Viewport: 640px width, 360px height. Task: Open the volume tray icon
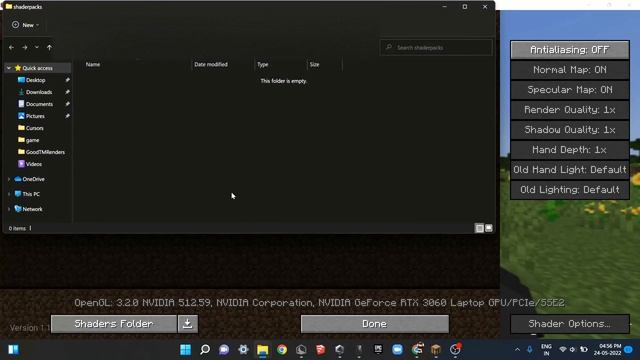point(572,350)
